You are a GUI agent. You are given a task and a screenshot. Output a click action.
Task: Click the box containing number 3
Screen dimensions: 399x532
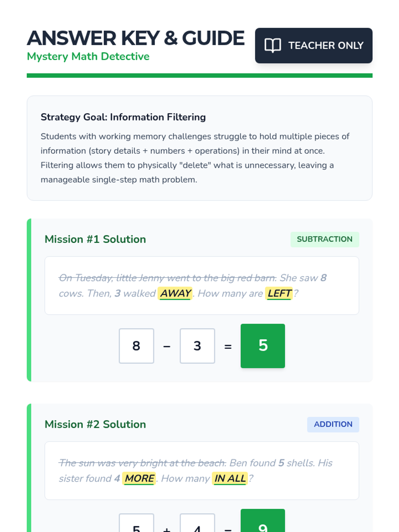(197, 346)
